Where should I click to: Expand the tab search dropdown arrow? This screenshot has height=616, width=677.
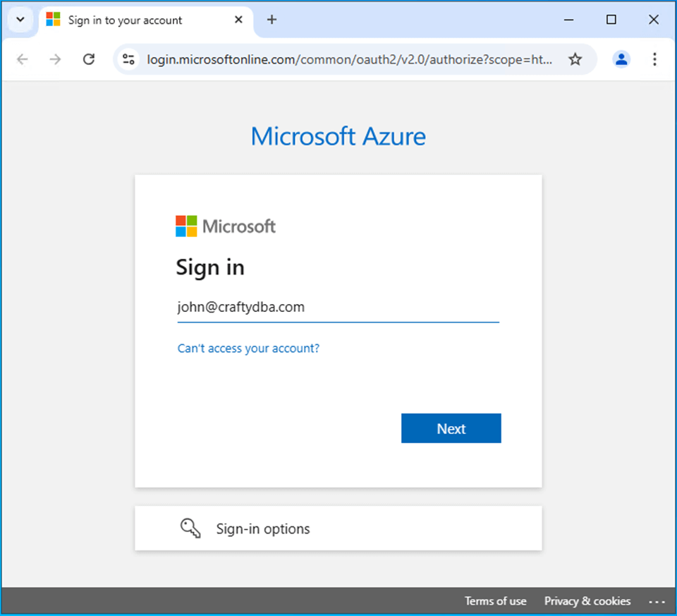click(20, 20)
